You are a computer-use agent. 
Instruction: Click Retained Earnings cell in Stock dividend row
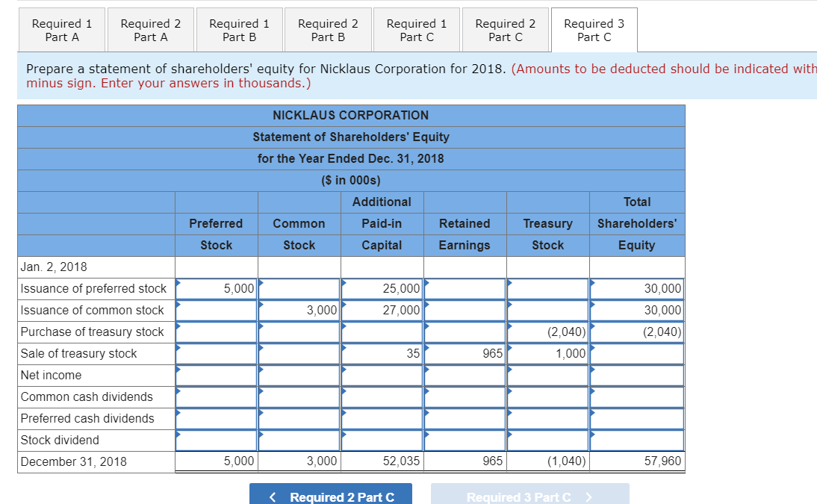pos(465,441)
